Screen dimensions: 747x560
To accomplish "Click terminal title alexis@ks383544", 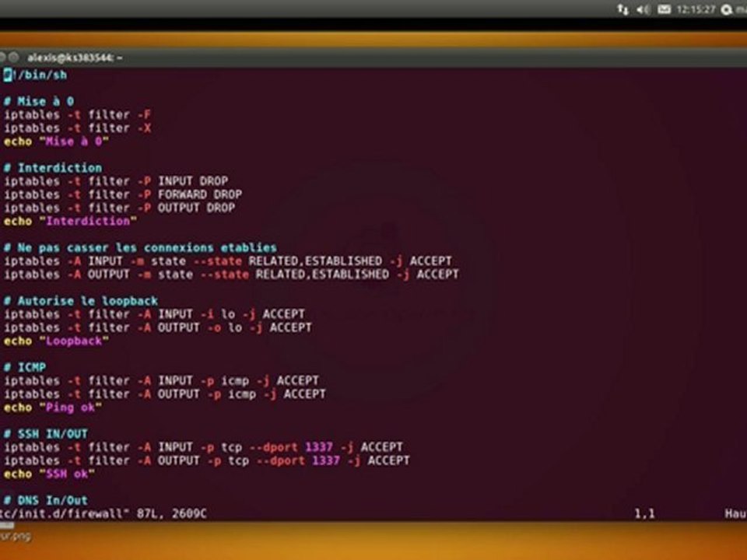I will (x=75, y=58).
